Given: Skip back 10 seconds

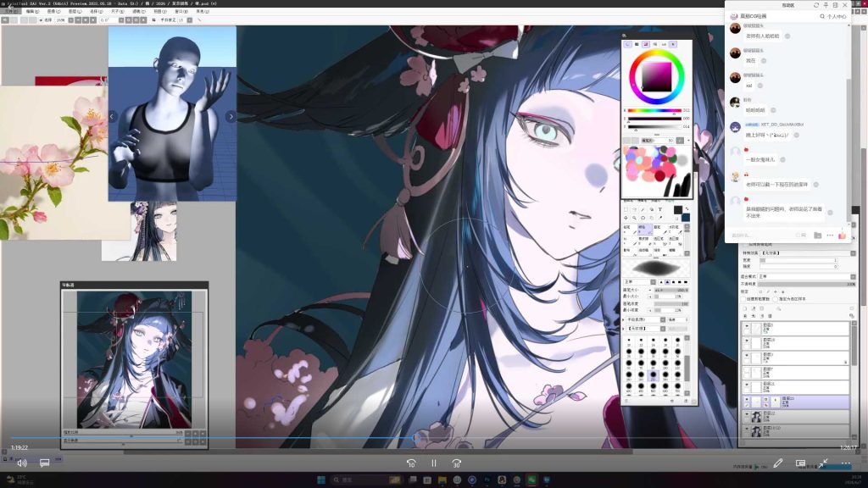Looking at the screenshot, I should 411,463.
